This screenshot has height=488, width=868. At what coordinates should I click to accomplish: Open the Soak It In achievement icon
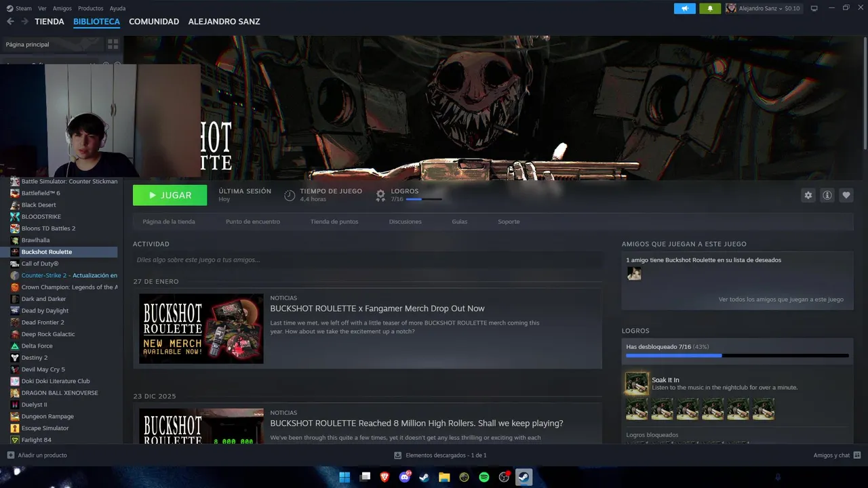(x=637, y=383)
